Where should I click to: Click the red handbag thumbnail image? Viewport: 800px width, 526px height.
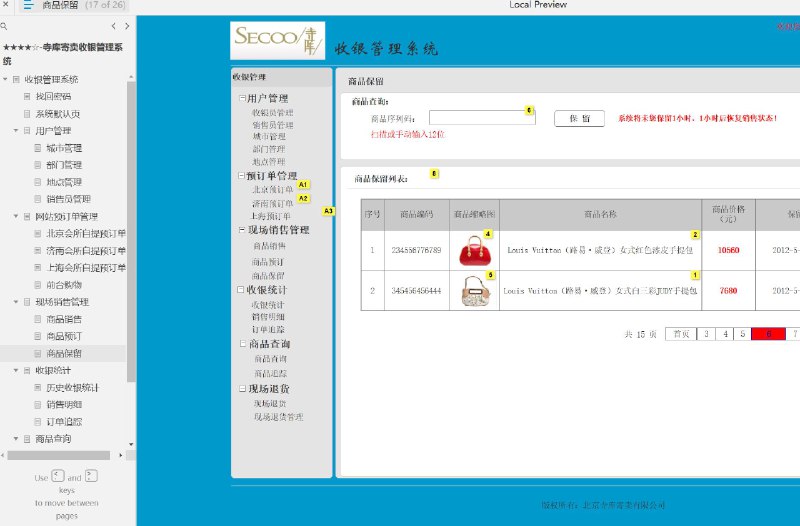click(475, 251)
